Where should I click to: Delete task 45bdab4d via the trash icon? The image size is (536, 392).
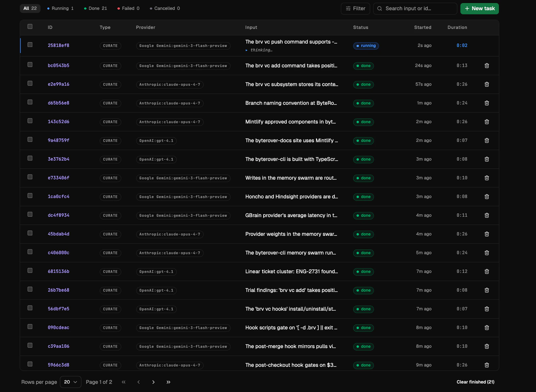(x=487, y=234)
